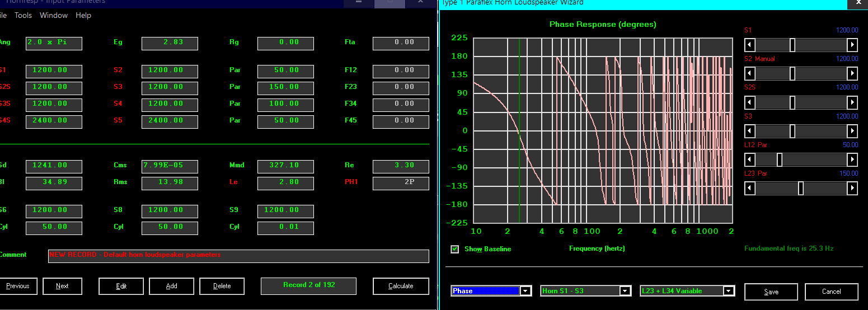Click the Eg field showing 2.83
Image resolution: width=868 pixels, height=310 pixels.
170,43
